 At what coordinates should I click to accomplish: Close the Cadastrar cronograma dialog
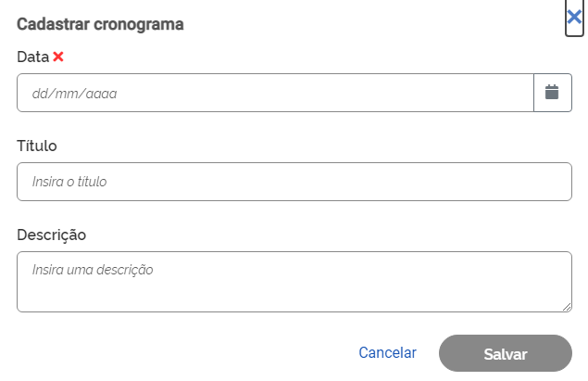[x=574, y=17]
